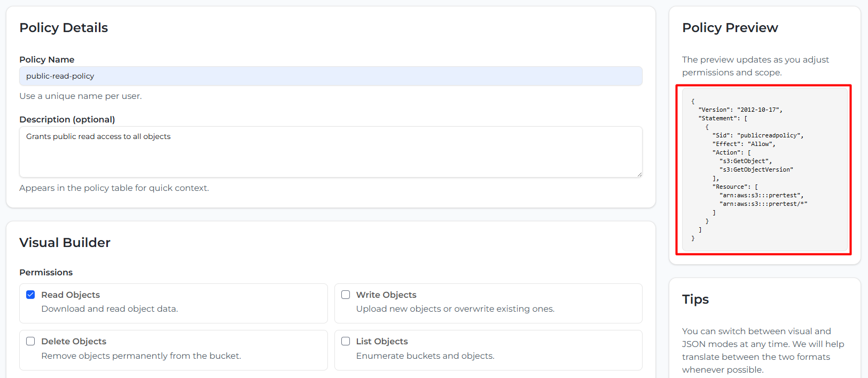Uncheck the Read Objects checkbox

[x=30, y=295]
